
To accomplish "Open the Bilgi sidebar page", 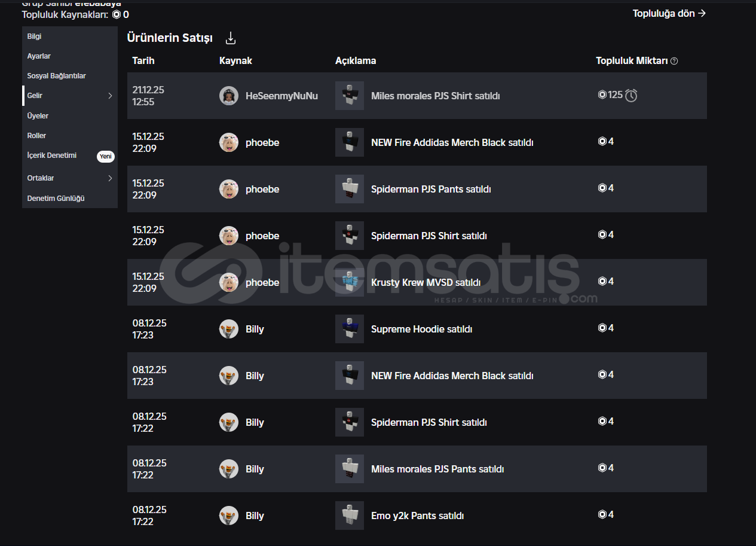I will pyautogui.click(x=34, y=36).
